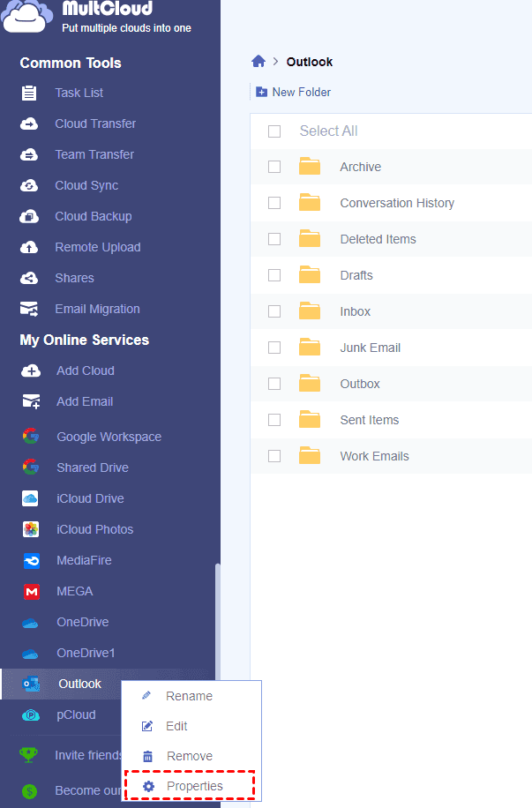Image resolution: width=532 pixels, height=808 pixels.
Task: Click the New Folder button
Action: 293,92
